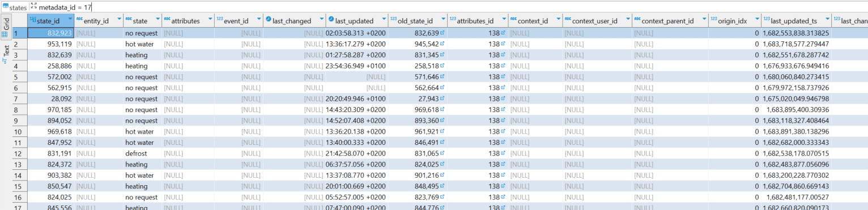868x210 pixels.
Task: Open foreign key link for old_state_id 969,618
Action: point(442,110)
